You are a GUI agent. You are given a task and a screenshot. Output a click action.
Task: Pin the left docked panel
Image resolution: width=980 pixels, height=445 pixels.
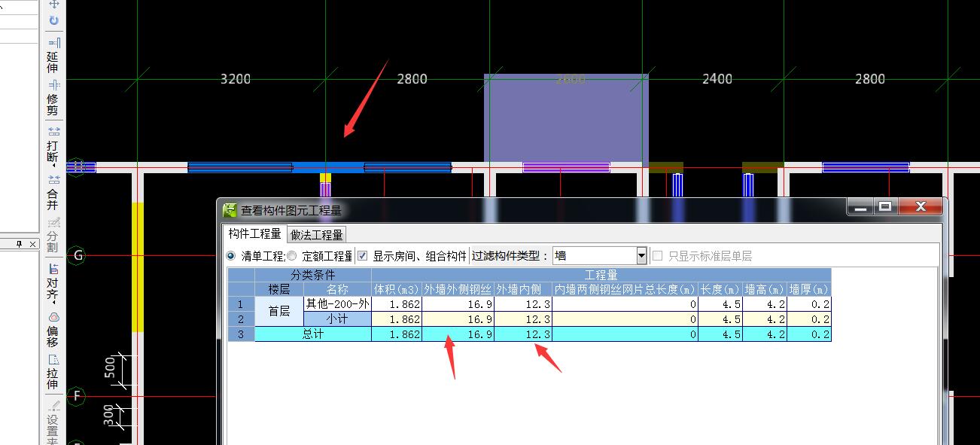20,244
